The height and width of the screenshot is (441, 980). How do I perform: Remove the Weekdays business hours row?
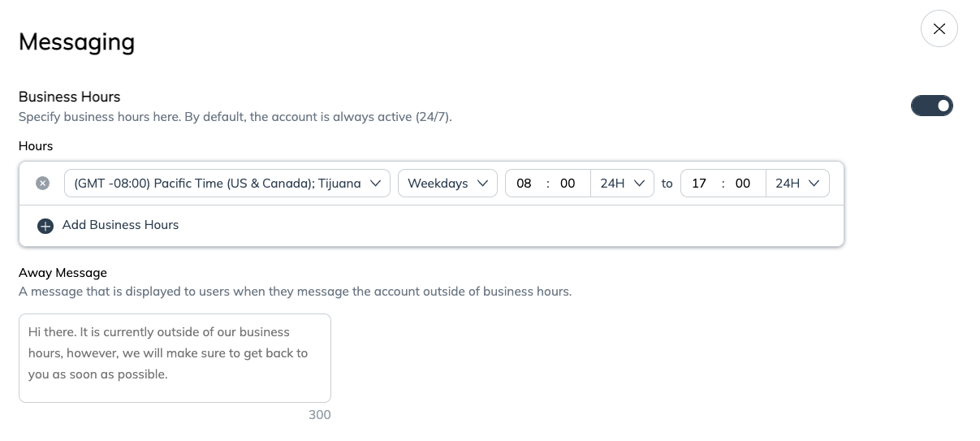click(x=43, y=184)
